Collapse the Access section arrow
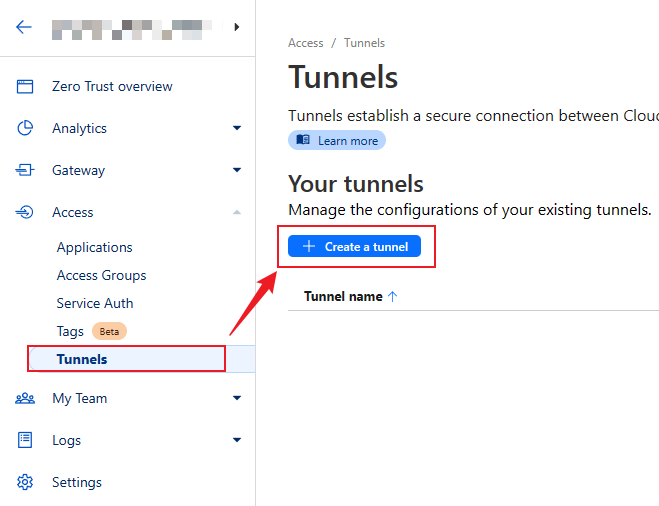659x506 pixels. click(237, 213)
